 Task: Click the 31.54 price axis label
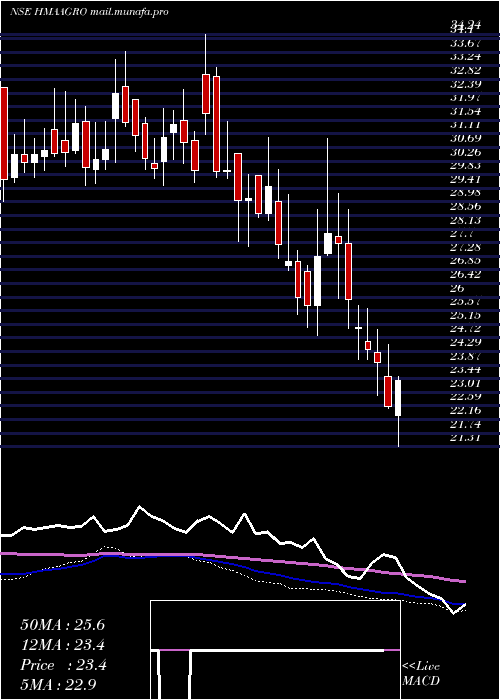(465, 111)
